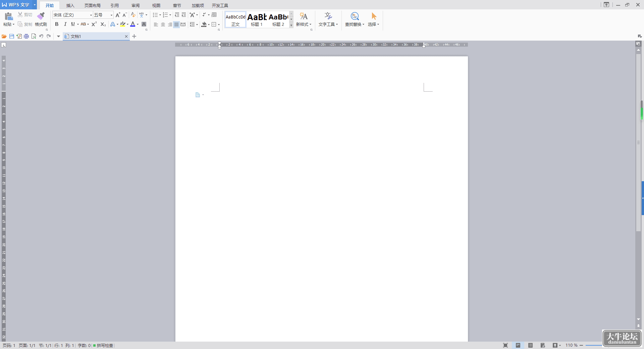
Task: Toggle Justify alignment
Action: (176, 24)
